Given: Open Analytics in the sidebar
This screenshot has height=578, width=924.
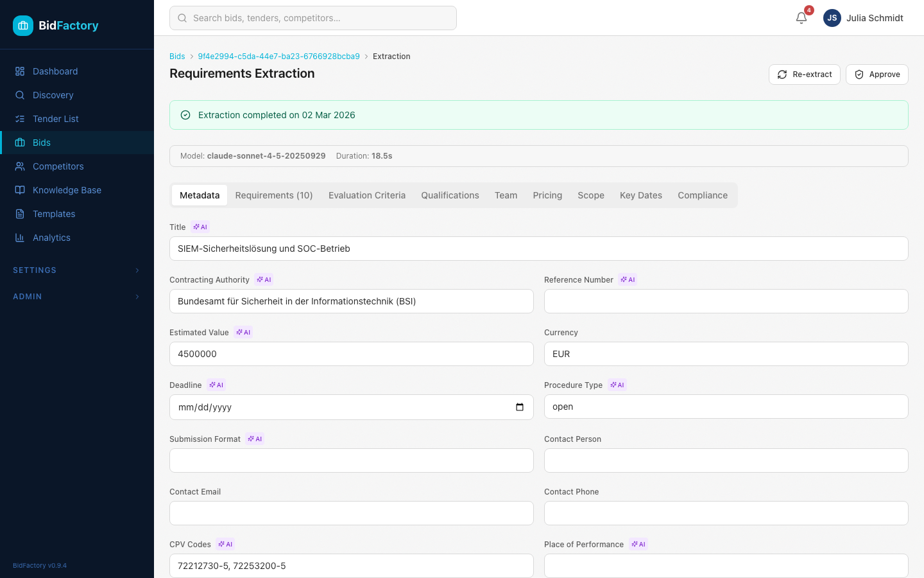Looking at the screenshot, I should (x=77, y=238).
